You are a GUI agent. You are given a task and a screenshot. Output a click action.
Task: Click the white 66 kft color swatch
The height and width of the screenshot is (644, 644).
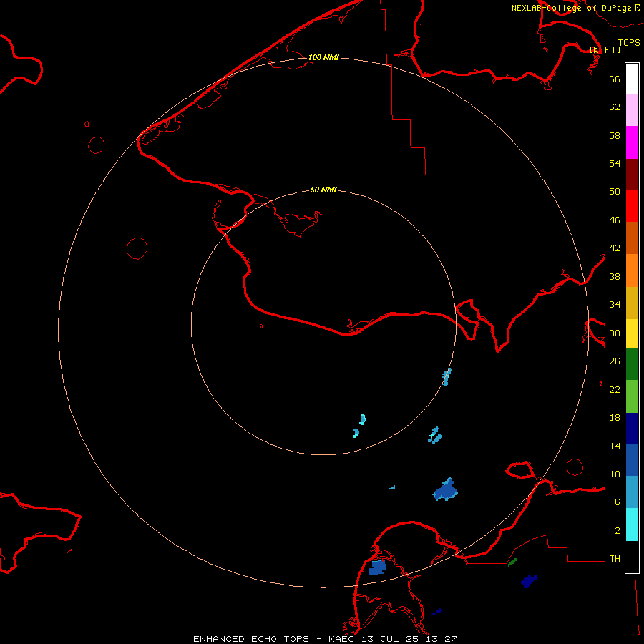point(632,79)
